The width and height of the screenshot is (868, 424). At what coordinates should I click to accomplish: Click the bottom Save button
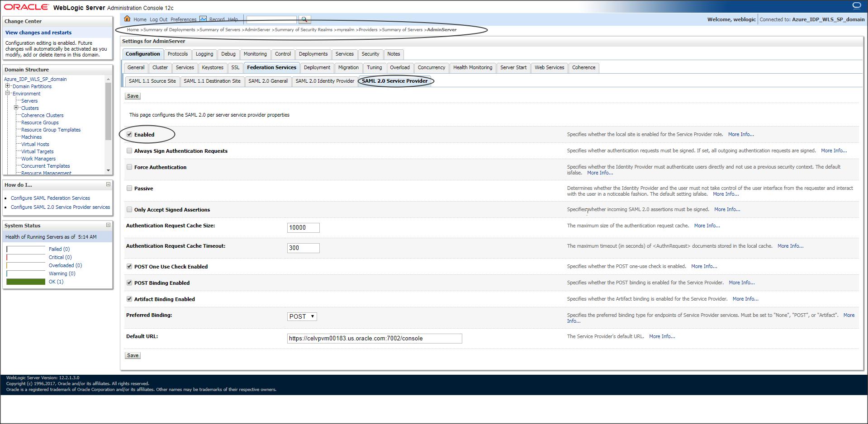coord(133,355)
